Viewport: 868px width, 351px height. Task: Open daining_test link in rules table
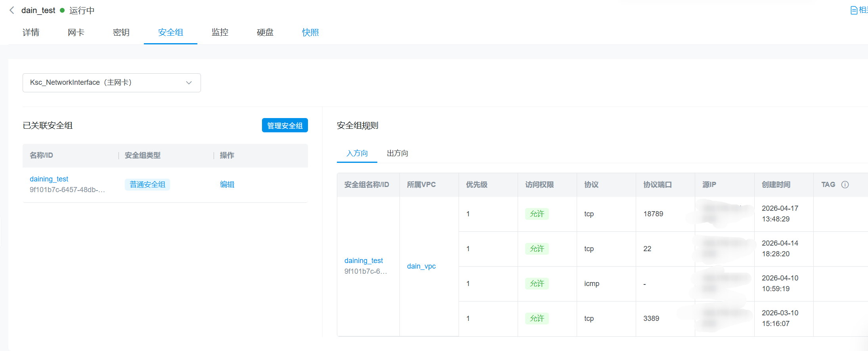pos(364,261)
